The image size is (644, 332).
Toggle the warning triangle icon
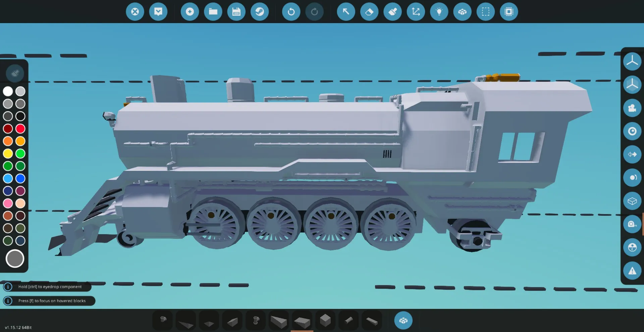[632, 271]
